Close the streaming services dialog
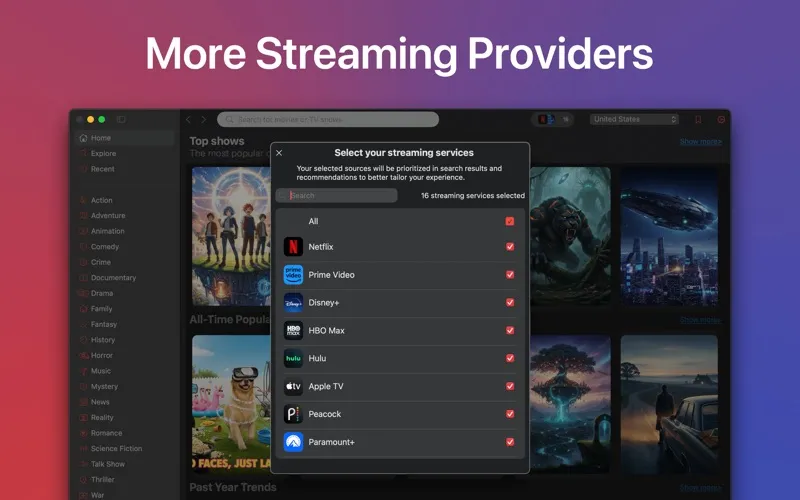The height and width of the screenshot is (500, 800). [x=279, y=153]
